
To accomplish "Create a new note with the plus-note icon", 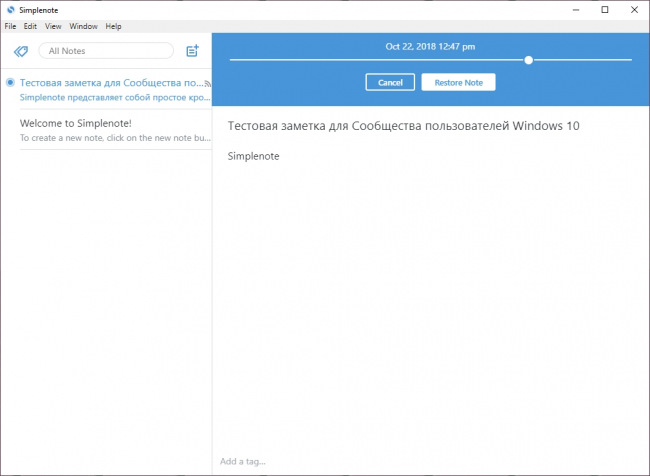I will pyautogui.click(x=192, y=51).
